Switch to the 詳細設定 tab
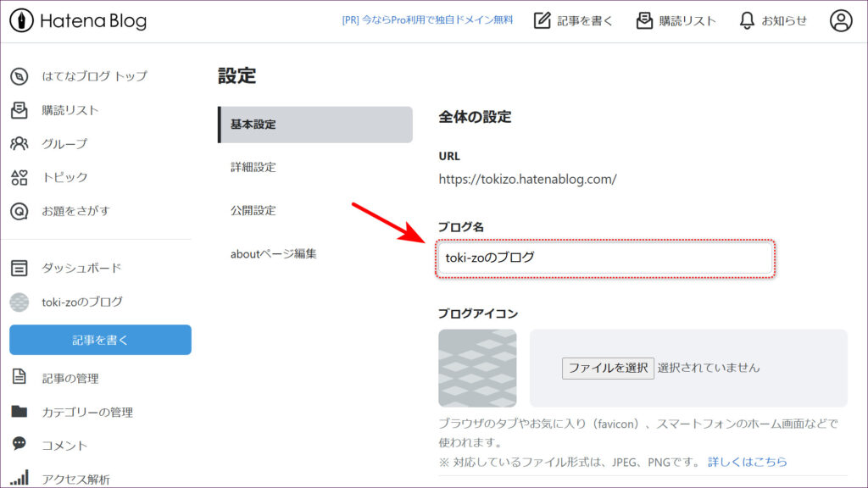 (x=253, y=167)
